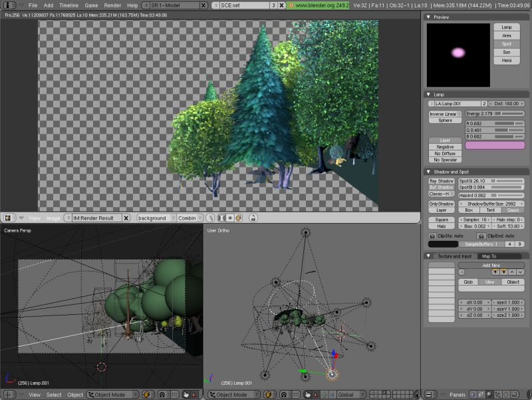Switch to the Map To tab
Image resolution: width=532 pixels, height=400 pixels.
click(489, 256)
